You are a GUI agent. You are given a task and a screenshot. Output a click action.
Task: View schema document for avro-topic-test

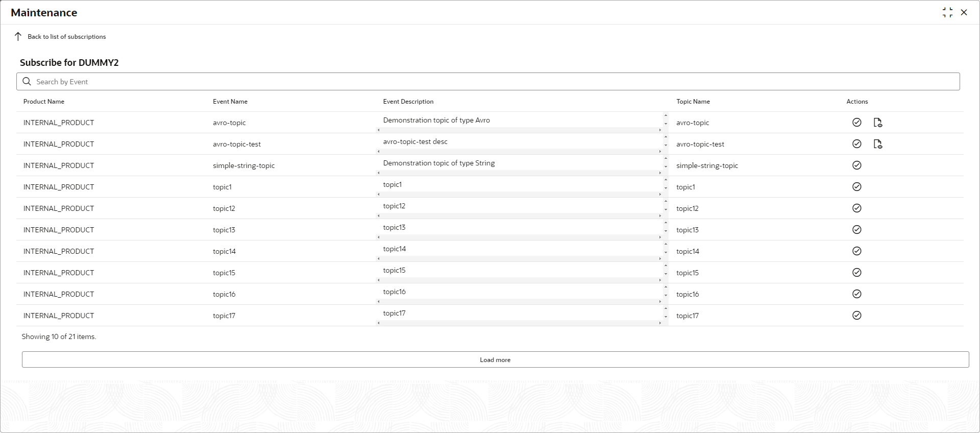(877, 144)
